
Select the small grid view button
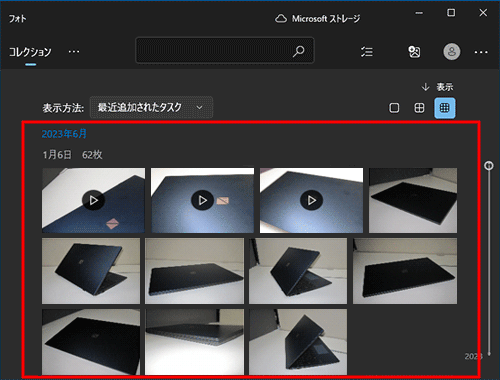click(445, 108)
